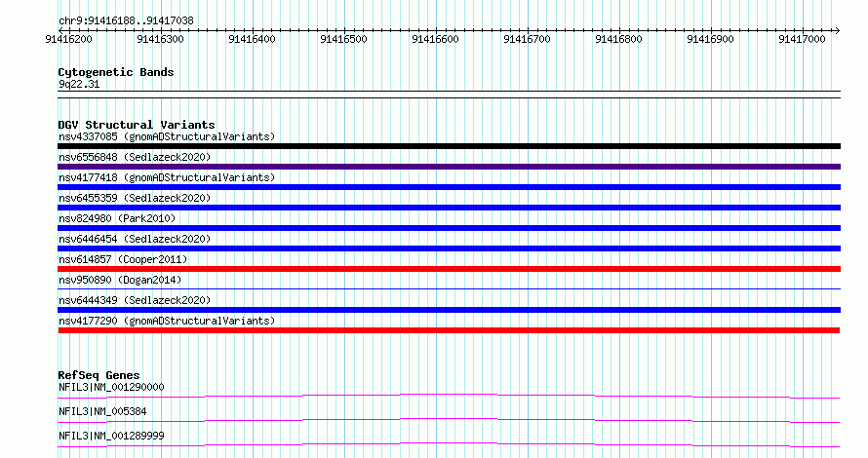
Task: Open variant nsv6556848 (Sedlazeck2020) label
Action: (x=135, y=157)
